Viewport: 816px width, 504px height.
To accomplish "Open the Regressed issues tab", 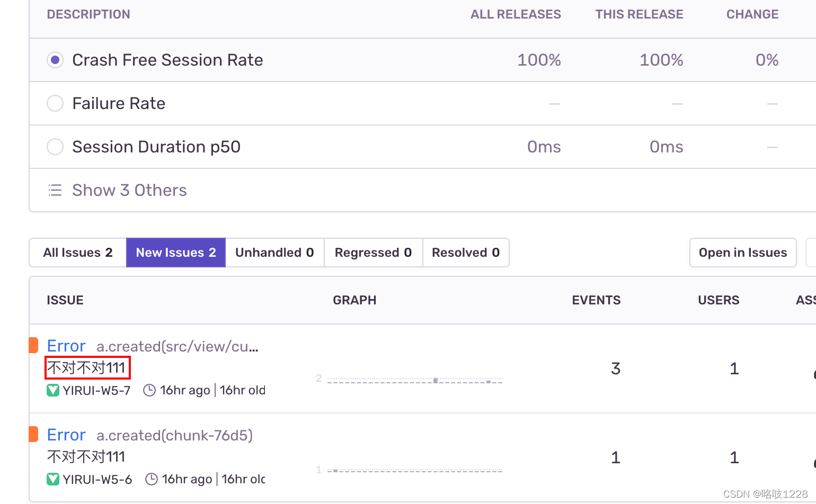I will pyautogui.click(x=373, y=253).
